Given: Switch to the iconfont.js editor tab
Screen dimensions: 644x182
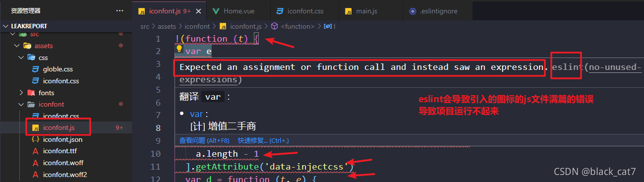Looking at the screenshot, I should [x=169, y=10].
